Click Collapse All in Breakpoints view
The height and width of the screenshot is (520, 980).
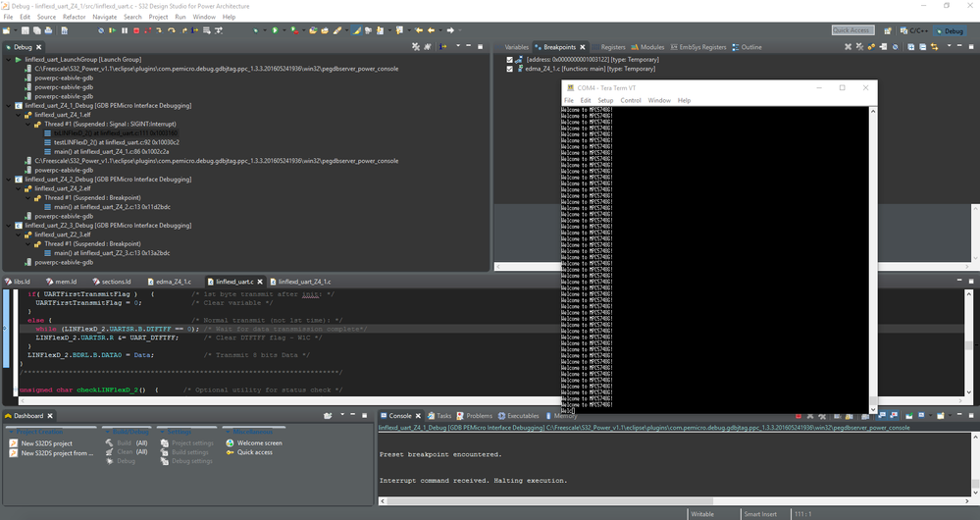tap(922, 47)
